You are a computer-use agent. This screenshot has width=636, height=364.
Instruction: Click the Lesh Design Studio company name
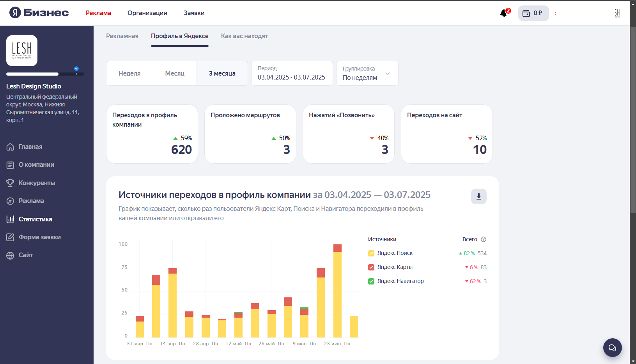coord(34,86)
